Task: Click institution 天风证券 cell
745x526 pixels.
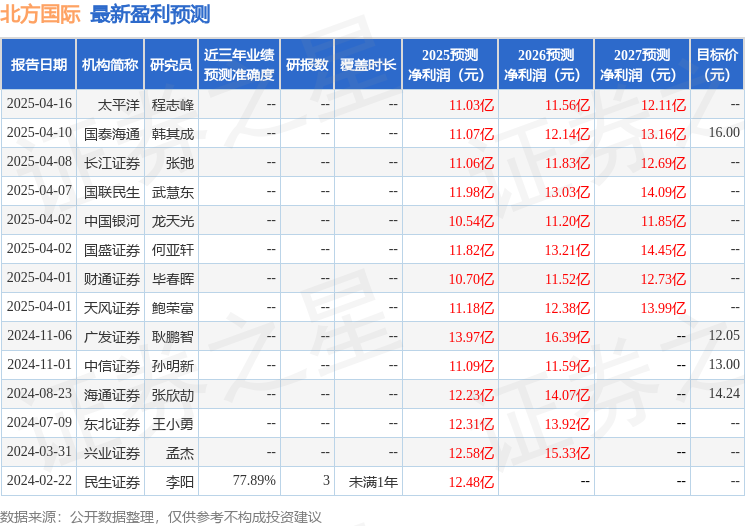Action: 112,308
